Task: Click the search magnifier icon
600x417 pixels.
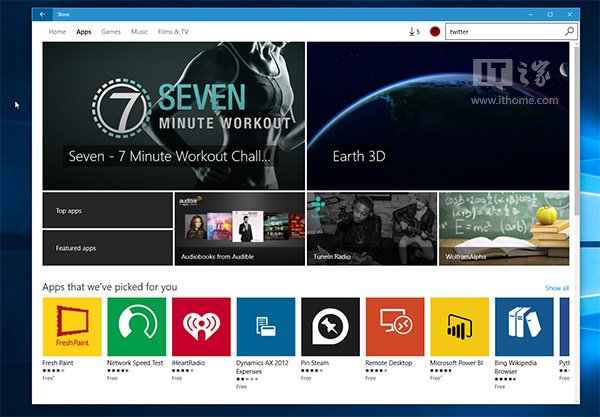Action: click(569, 32)
